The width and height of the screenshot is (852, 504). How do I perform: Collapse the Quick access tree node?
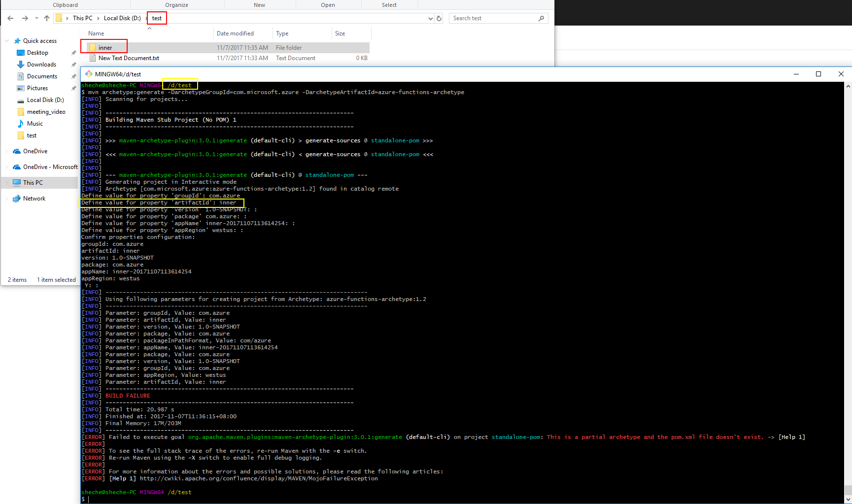click(x=6, y=41)
